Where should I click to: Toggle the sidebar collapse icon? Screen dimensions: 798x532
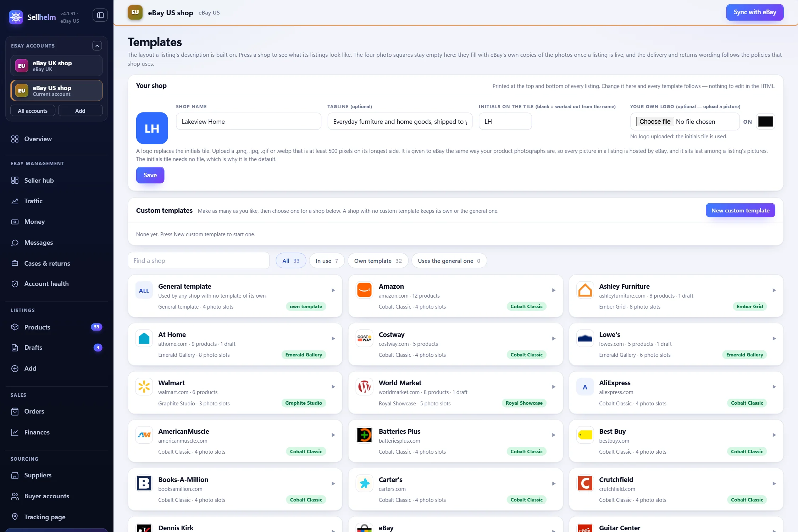point(100,15)
